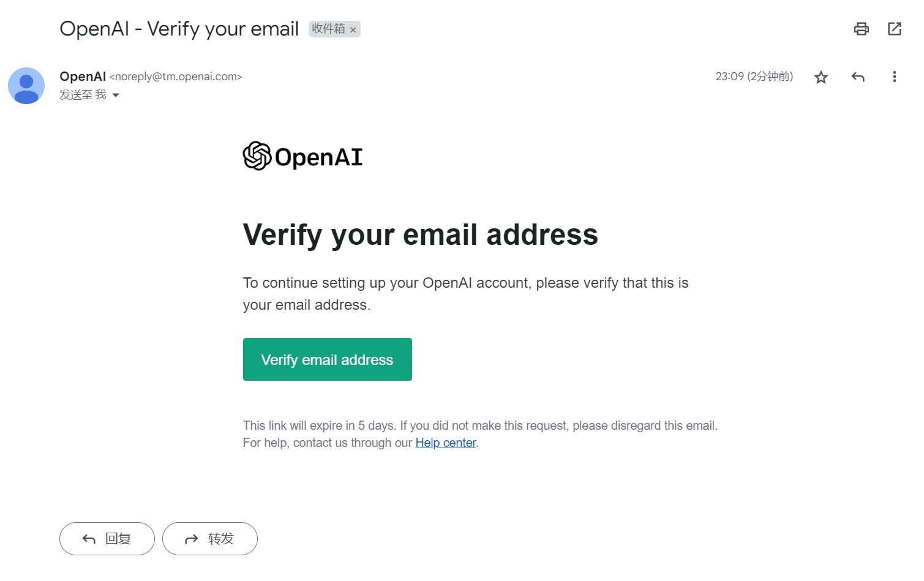Screen dimensions: 924x581
Task: Expand recipient details arrow next to 发送至 我
Action: point(116,95)
